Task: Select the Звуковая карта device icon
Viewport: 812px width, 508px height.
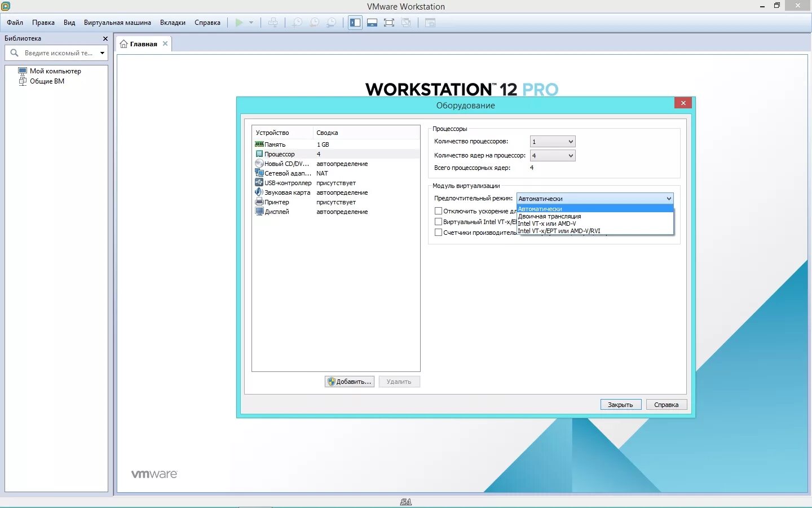Action: point(259,192)
